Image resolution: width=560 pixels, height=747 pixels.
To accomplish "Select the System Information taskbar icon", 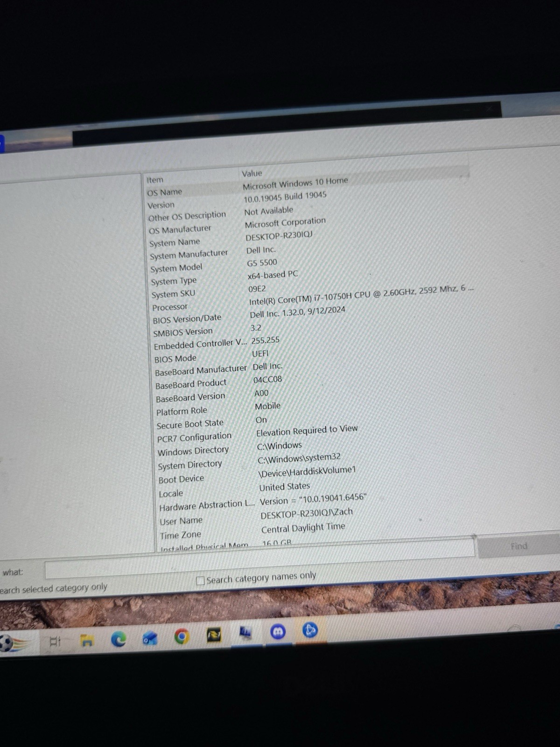I will pos(246,633).
